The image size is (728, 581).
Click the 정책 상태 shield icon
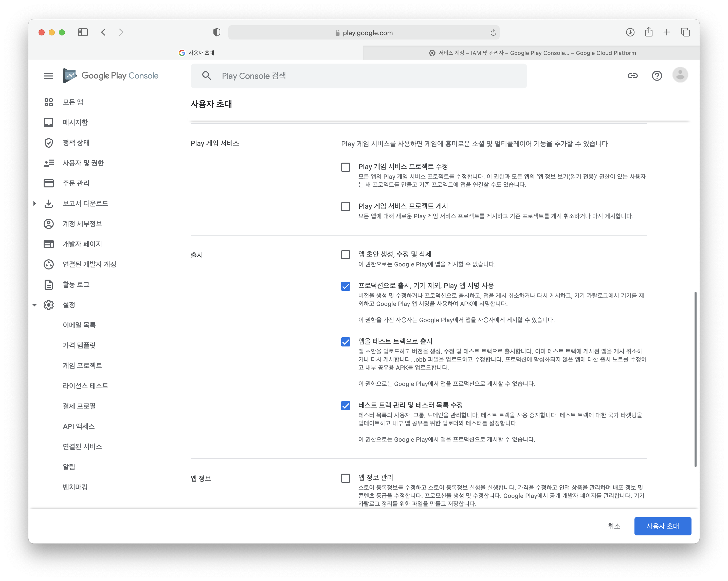tap(49, 143)
